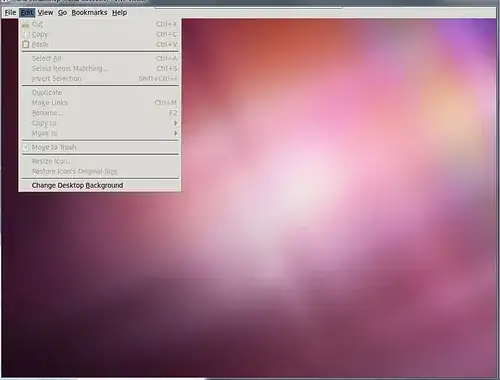The width and height of the screenshot is (500, 380).
Task: Expand the Move to submenu arrow
Action: coord(175,133)
